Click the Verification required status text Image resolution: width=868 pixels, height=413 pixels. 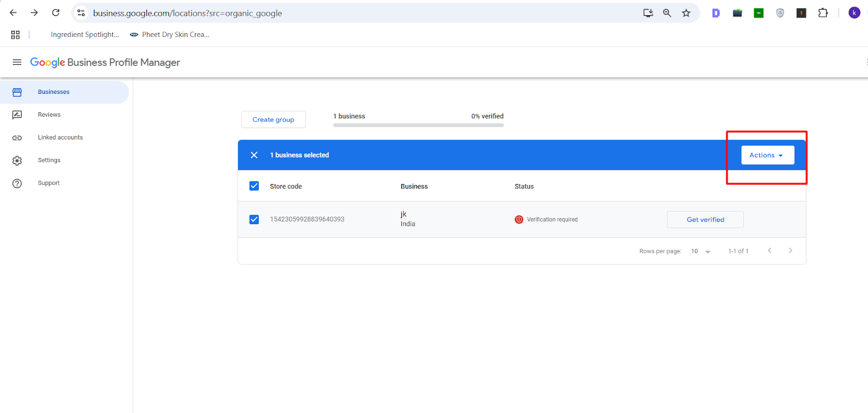point(552,220)
